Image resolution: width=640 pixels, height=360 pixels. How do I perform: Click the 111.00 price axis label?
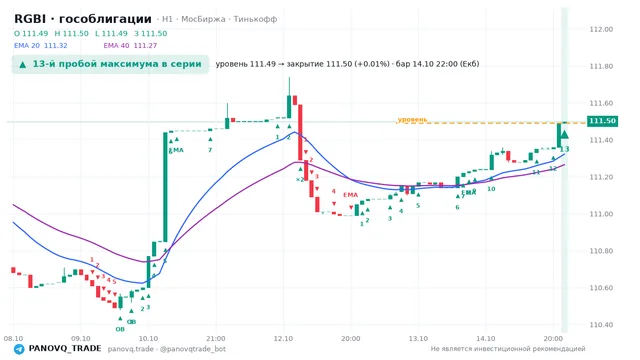click(601, 214)
